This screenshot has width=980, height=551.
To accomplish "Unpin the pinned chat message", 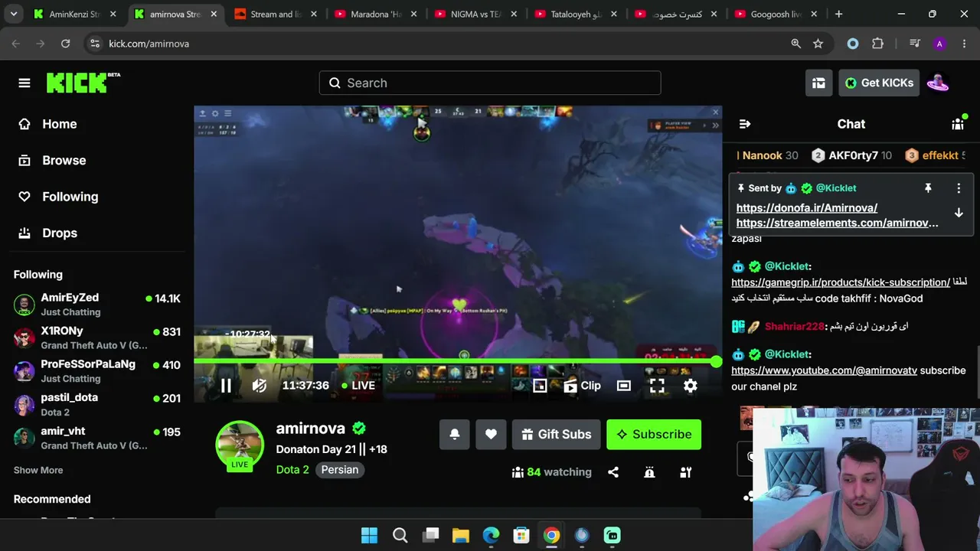I will [928, 188].
